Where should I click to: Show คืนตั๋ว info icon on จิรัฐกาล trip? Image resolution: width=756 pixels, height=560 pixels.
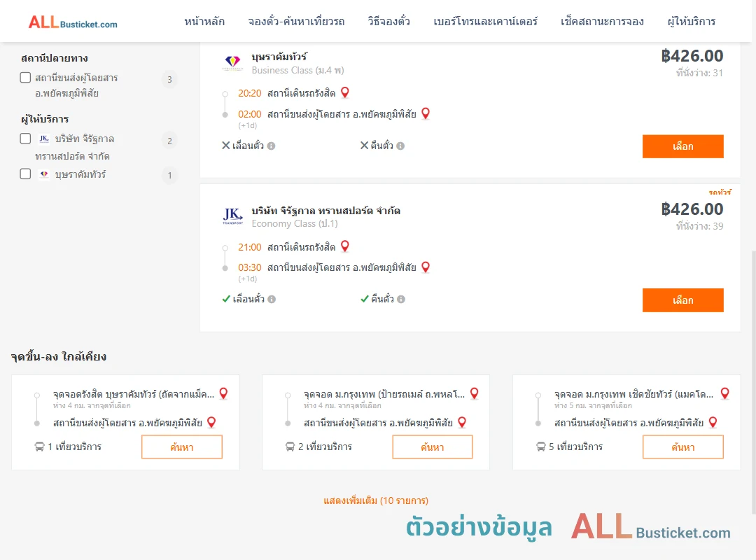(401, 299)
